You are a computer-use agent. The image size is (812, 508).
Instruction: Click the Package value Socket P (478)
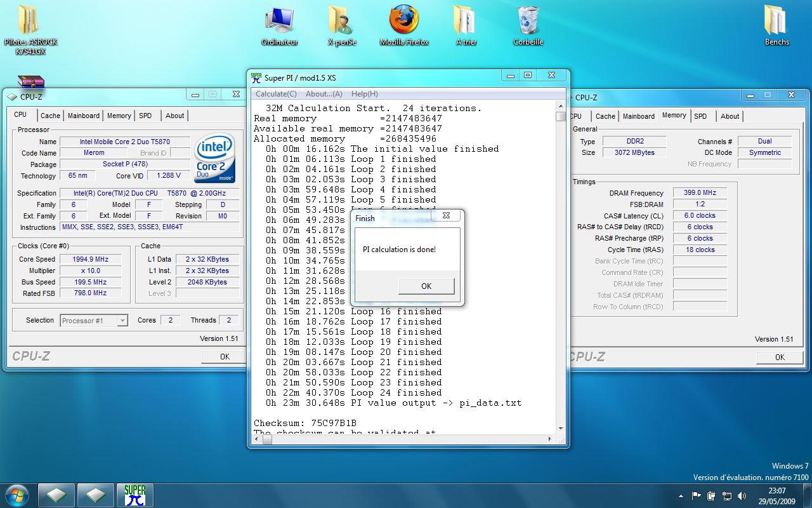coord(125,164)
